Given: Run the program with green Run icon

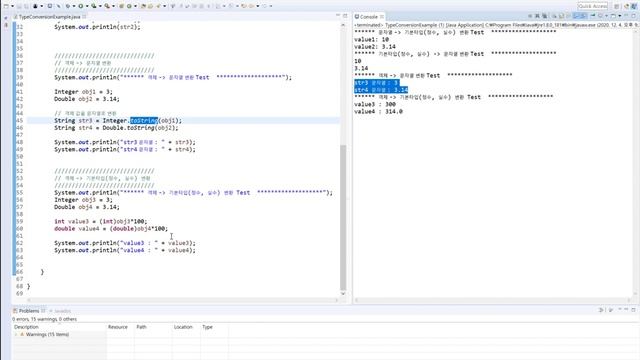Looking at the screenshot, I should pyautogui.click(x=81, y=6).
